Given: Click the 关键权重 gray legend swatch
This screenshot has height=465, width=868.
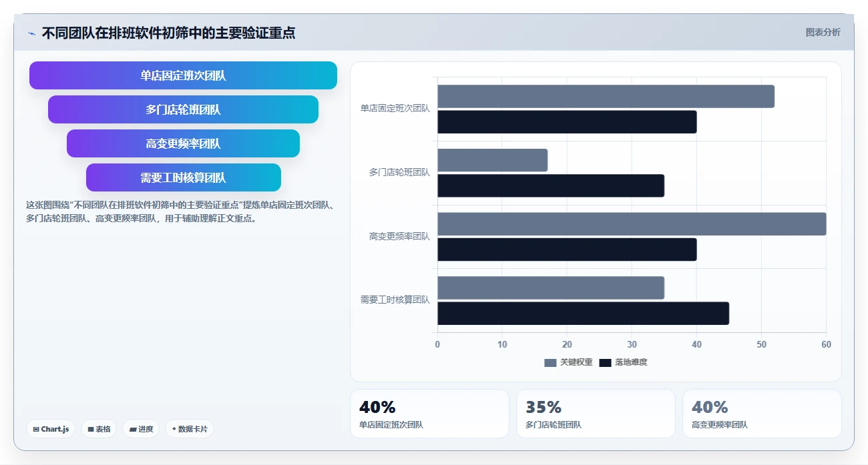Looking at the screenshot, I should pos(550,362).
